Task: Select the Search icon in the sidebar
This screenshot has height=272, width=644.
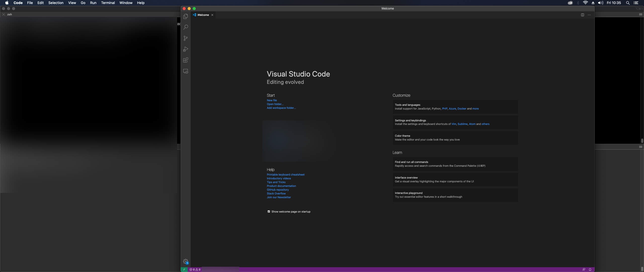Action: tap(185, 27)
